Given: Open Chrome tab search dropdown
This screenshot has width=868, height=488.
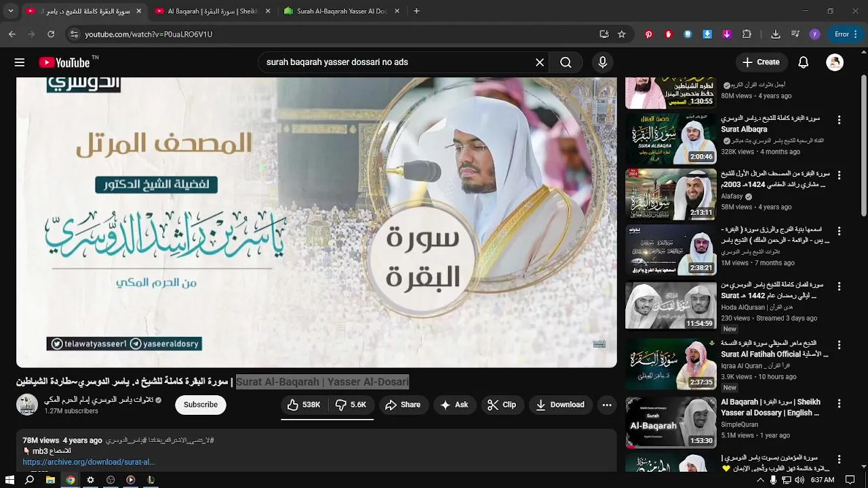Looking at the screenshot, I should (10, 11).
